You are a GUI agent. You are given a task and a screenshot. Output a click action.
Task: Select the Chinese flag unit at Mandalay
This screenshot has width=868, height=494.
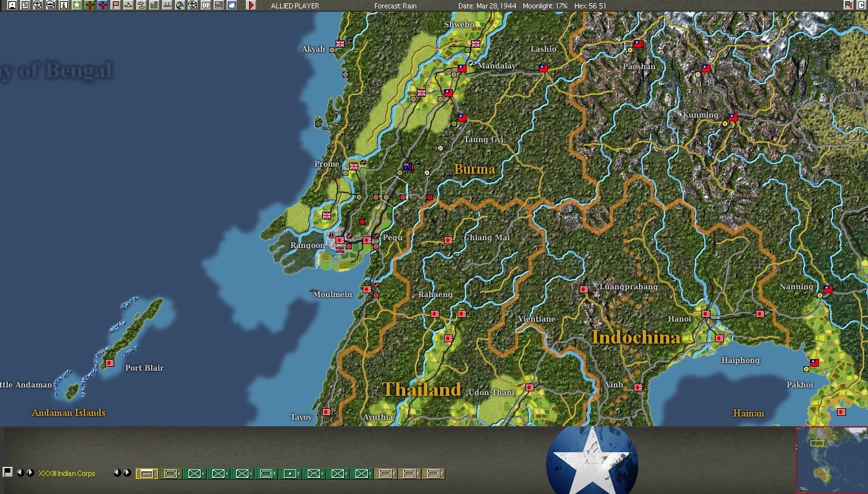(x=462, y=68)
